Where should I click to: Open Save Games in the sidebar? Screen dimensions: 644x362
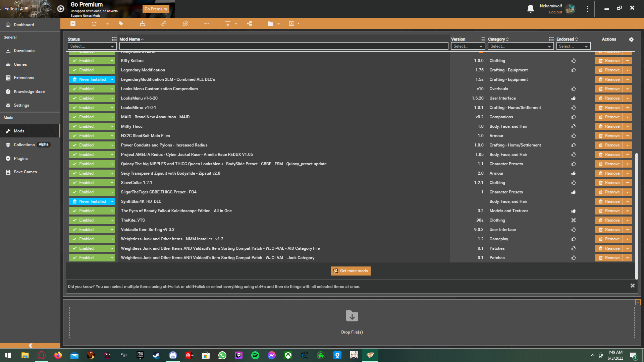point(30,172)
